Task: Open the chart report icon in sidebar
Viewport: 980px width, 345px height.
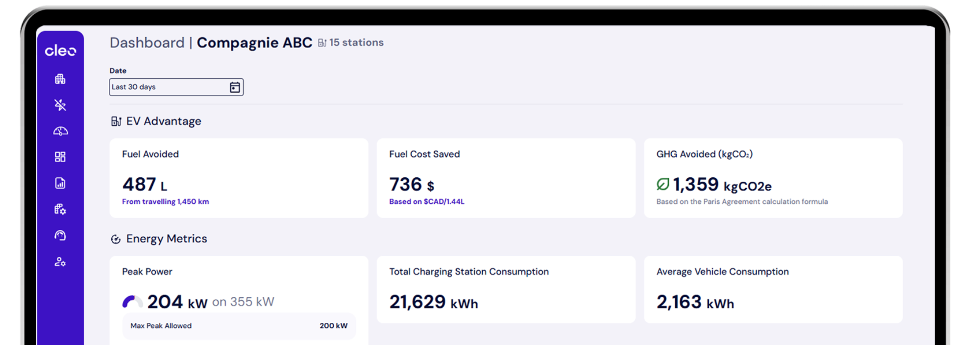Action: click(60, 183)
